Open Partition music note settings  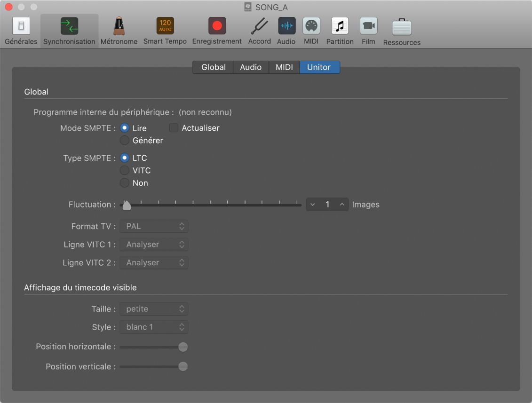coord(340,31)
